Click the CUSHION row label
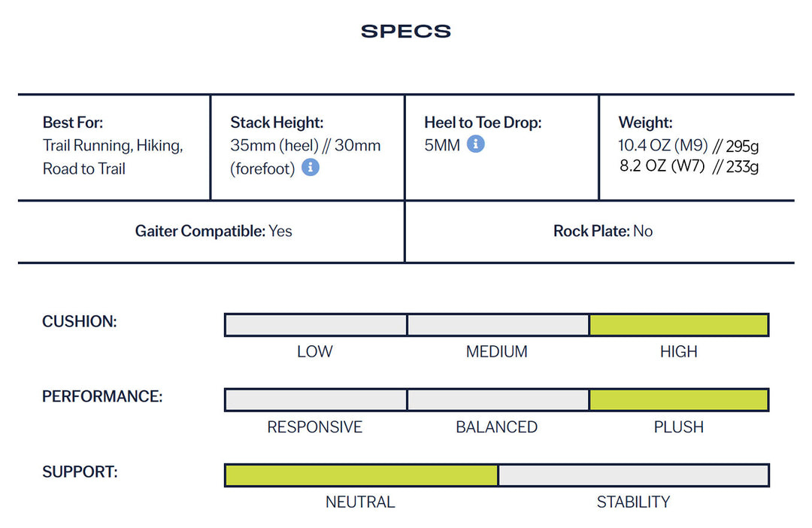This screenshot has width=812, height=528. tap(80, 322)
